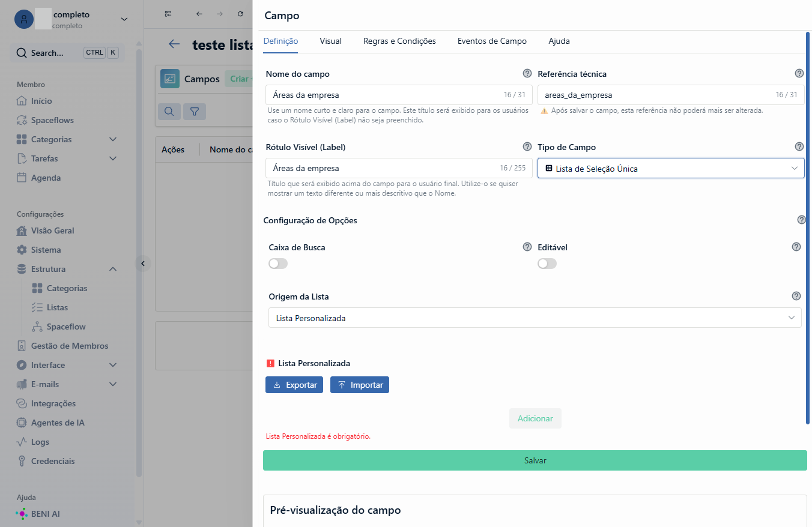Click the Rótulo Visível input field
The width and height of the screenshot is (812, 527).
399,168
